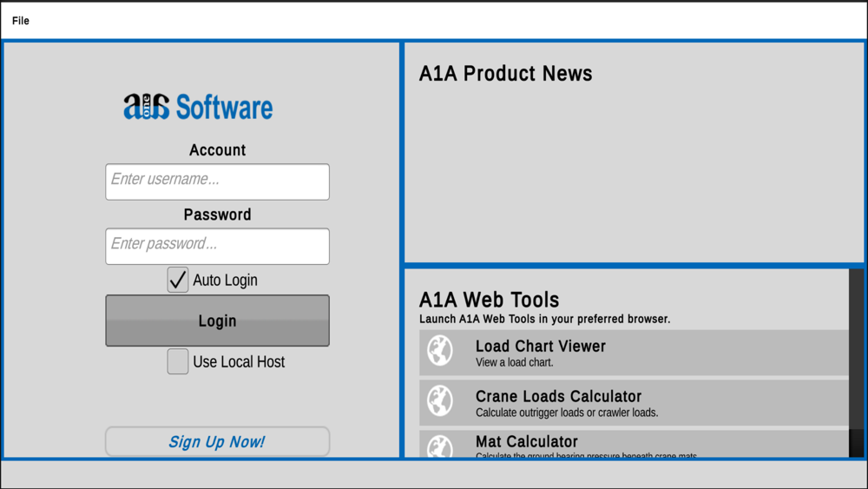Enable the Use Local Host checkbox
This screenshot has width=868, height=489.
click(178, 361)
